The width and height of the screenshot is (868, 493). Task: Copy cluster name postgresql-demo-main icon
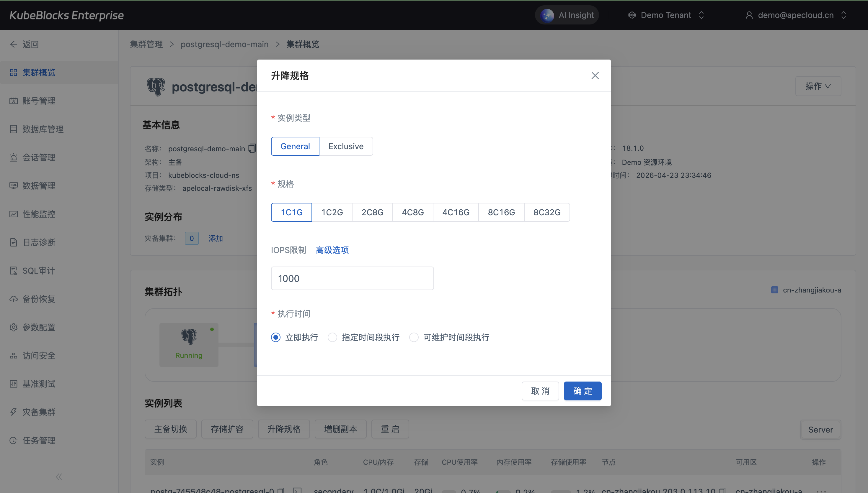pos(252,149)
